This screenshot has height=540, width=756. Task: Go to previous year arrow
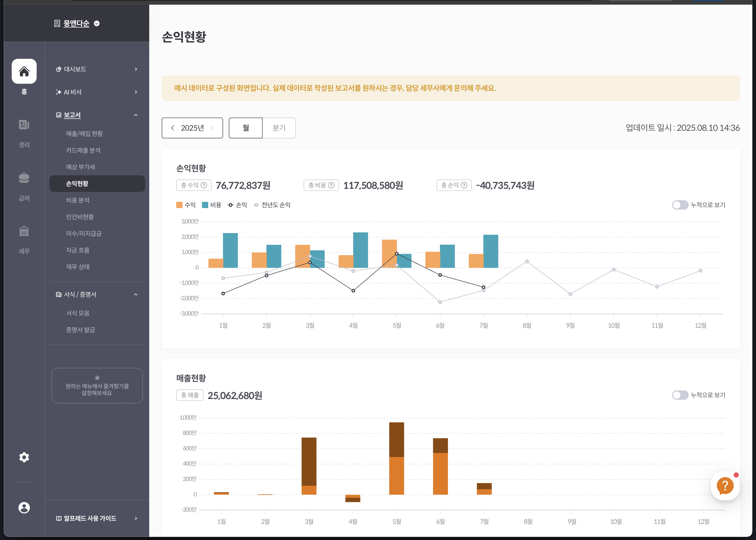[172, 128]
